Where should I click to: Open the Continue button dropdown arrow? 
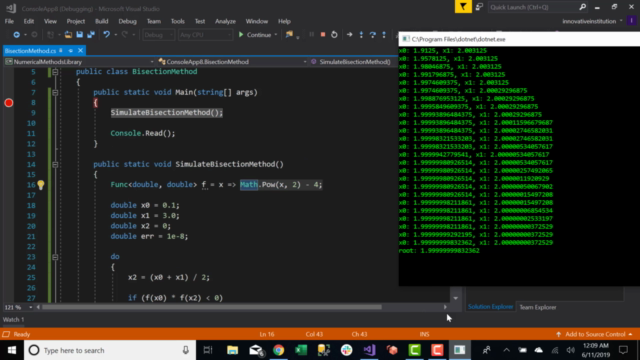tap(276, 35)
